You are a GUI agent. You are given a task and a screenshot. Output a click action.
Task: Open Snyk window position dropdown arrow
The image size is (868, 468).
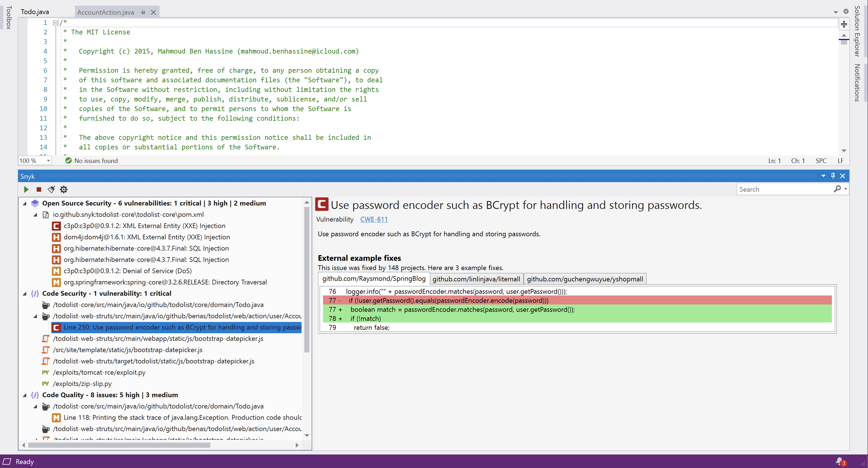pos(823,176)
